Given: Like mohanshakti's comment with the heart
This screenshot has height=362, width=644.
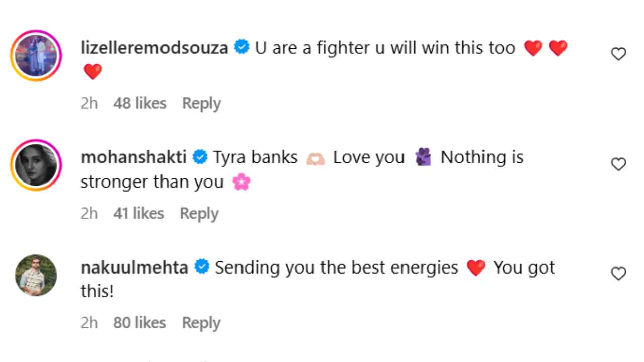Looking at the screenshot, I should click(618, 164).
